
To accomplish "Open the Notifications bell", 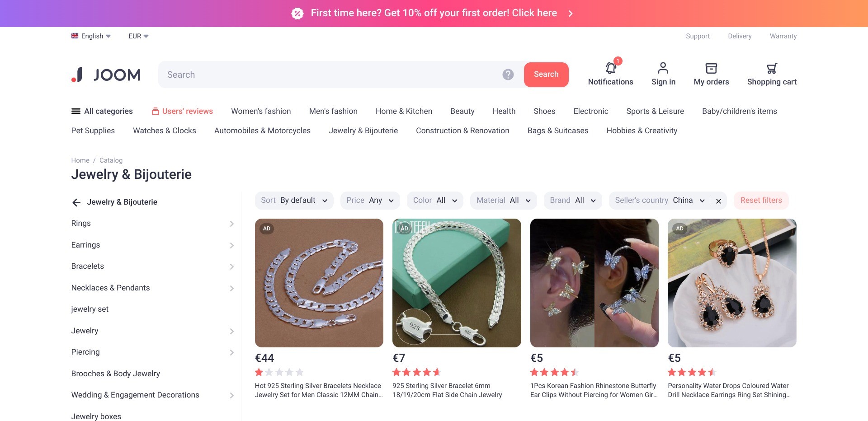I will tap(610, 69).
